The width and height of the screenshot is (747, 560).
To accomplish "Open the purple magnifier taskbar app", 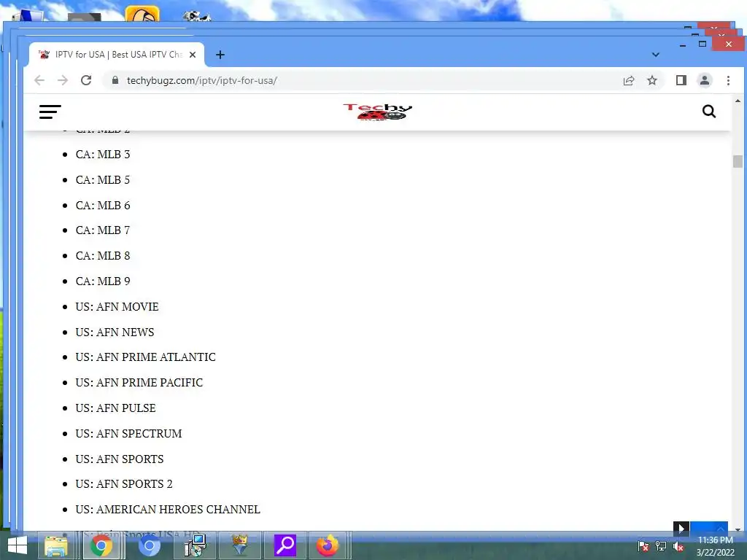I will pyautogui.click(x=285, y=545).
